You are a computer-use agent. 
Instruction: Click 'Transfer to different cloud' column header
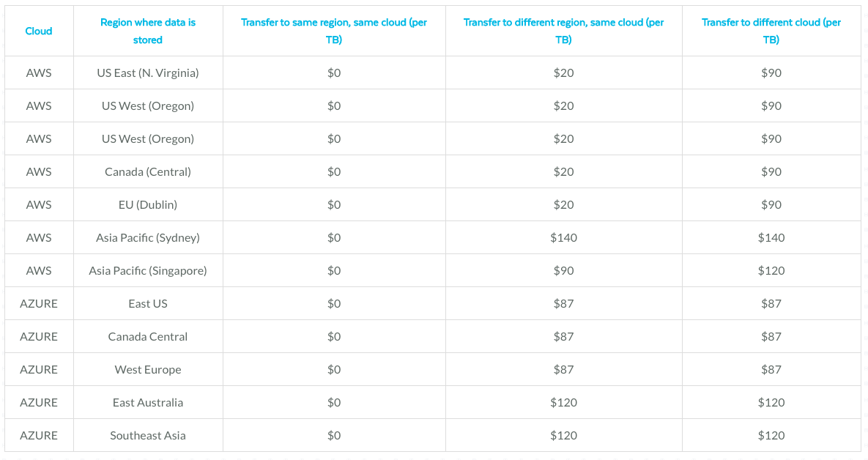click(771, 31)
